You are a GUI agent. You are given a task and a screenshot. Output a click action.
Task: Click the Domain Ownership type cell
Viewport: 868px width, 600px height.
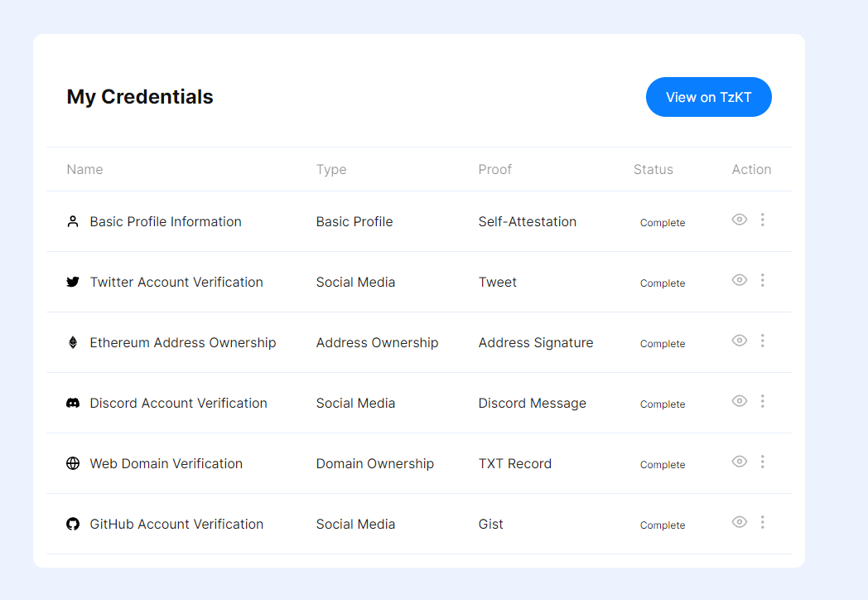coord(374,463)
